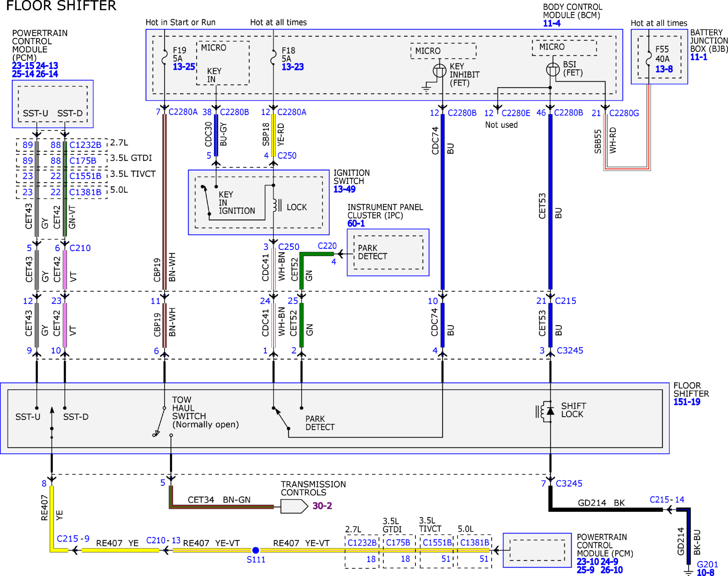This screenshot has width=728, height=576.
Task: Click the F19 5A fuse symbol
Action: click(165, 57)
